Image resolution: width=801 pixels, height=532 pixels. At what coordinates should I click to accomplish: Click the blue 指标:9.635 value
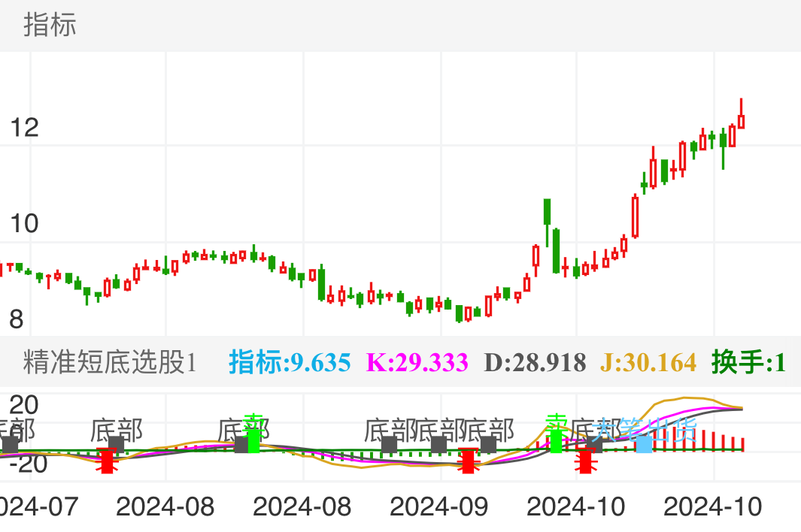pyautogui.click(x=290, y=362)
